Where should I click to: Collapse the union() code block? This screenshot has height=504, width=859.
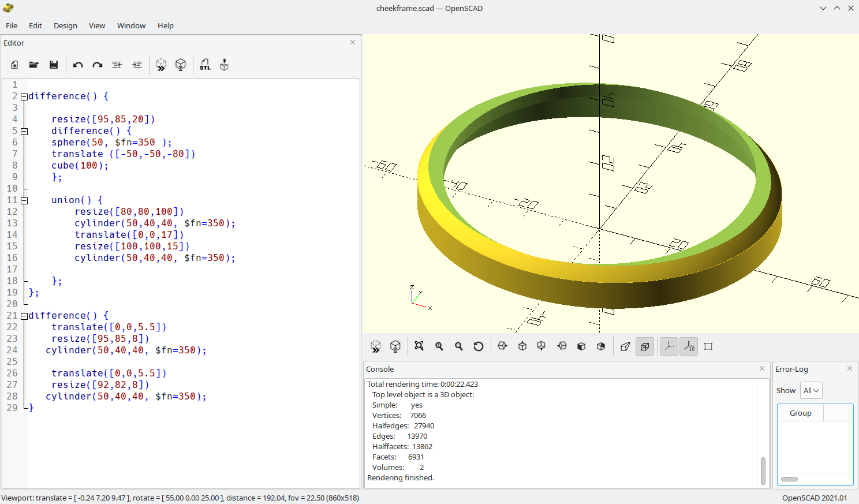(x=24, y=200)
